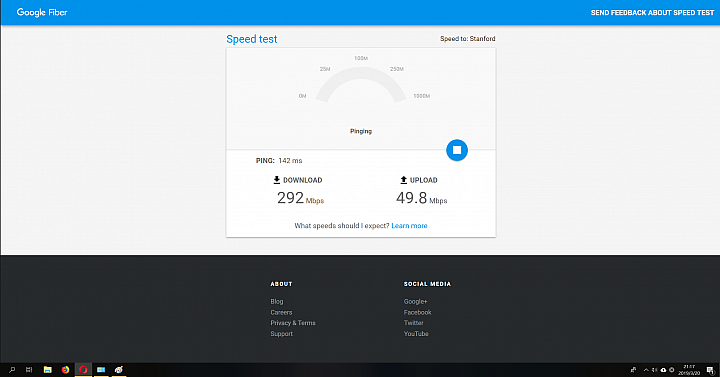Stop the running speed test
This screenshot has width=720, height=377.
pos(457,150)
